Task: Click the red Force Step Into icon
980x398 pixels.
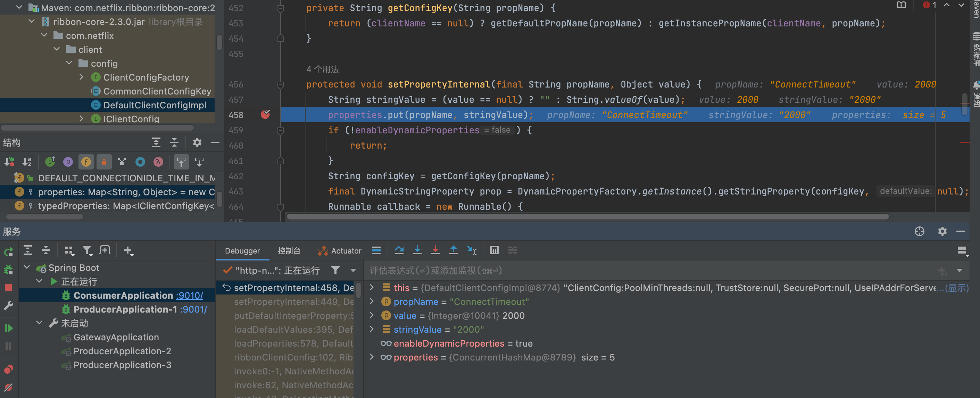Action: click(435, 250)
